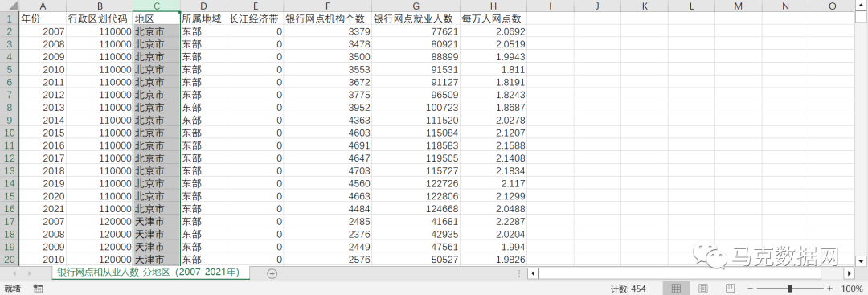This screenshot has height=295, width=868.
Task: Move the zoom slider handle
Action: point(790,289)
